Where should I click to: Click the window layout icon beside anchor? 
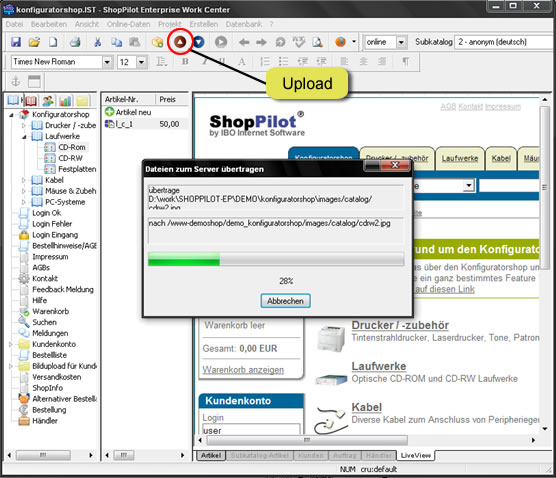click(34, 81)
